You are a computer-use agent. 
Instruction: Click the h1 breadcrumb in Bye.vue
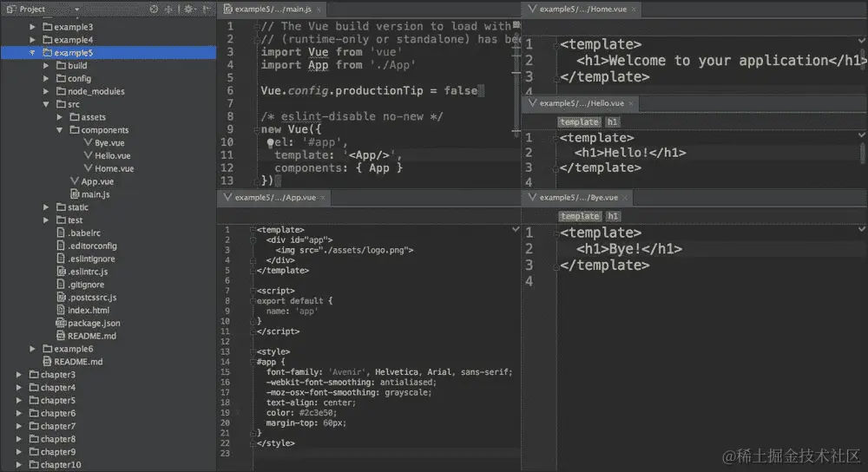(612, 216)
